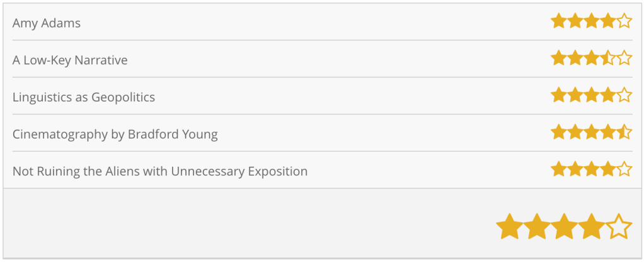Click the empty fifth star for Not Ruining the Aliens

[624, 169]
